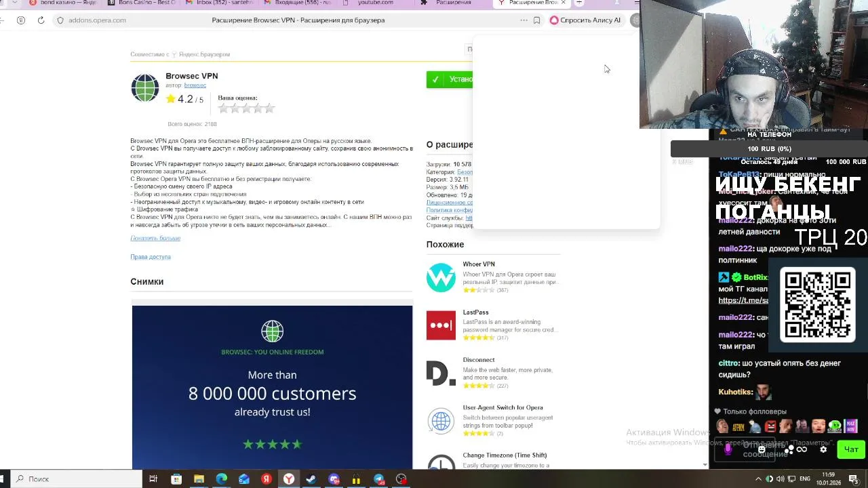Click the infinity points icon in chat

click(802, 449)
